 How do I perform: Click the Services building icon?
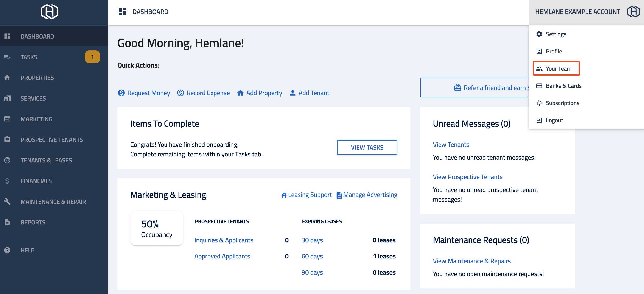pos(7,98)
